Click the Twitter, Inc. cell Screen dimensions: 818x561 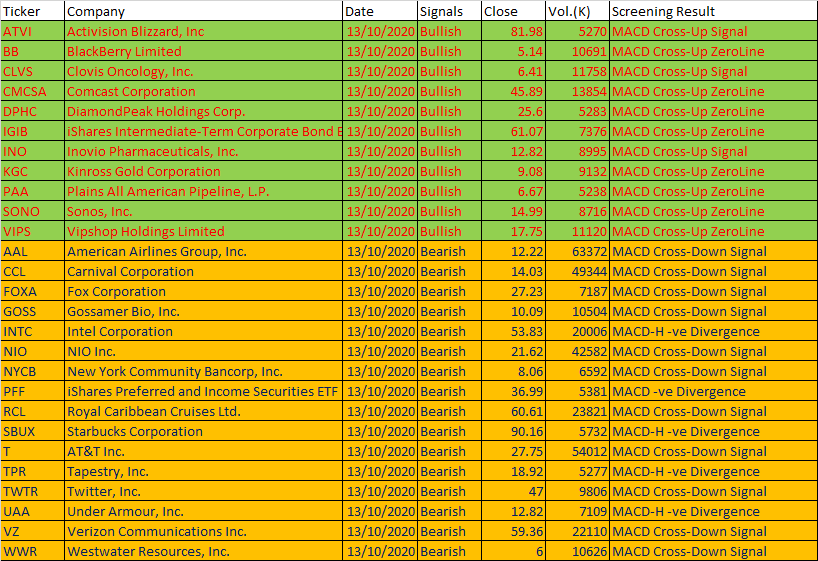point(203,492)
